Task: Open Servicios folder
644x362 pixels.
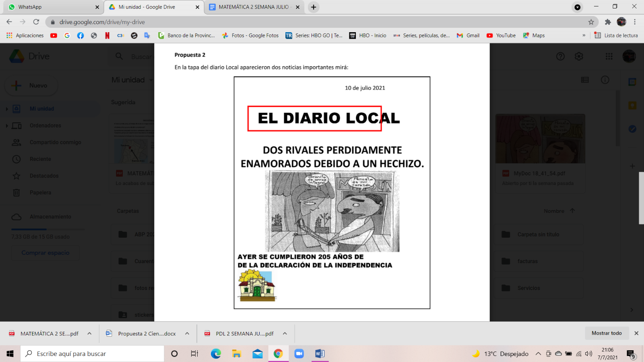Action: click(x=539, y=288)
